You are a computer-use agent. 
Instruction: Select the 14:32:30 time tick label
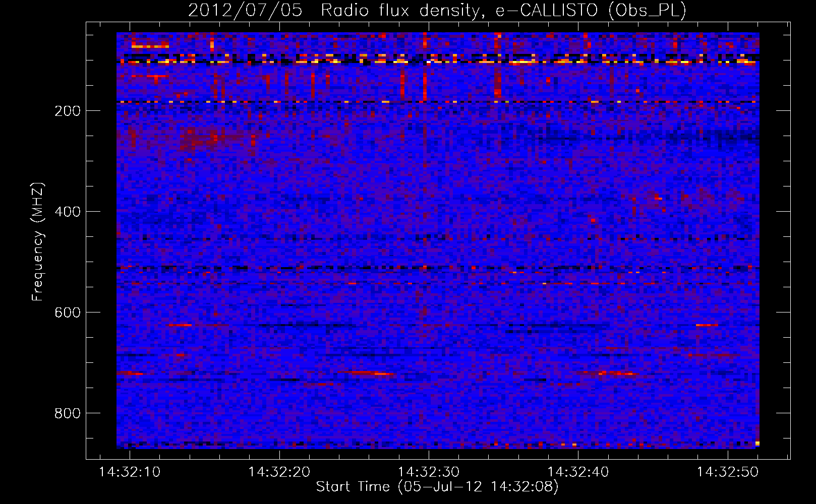(429, 472)
